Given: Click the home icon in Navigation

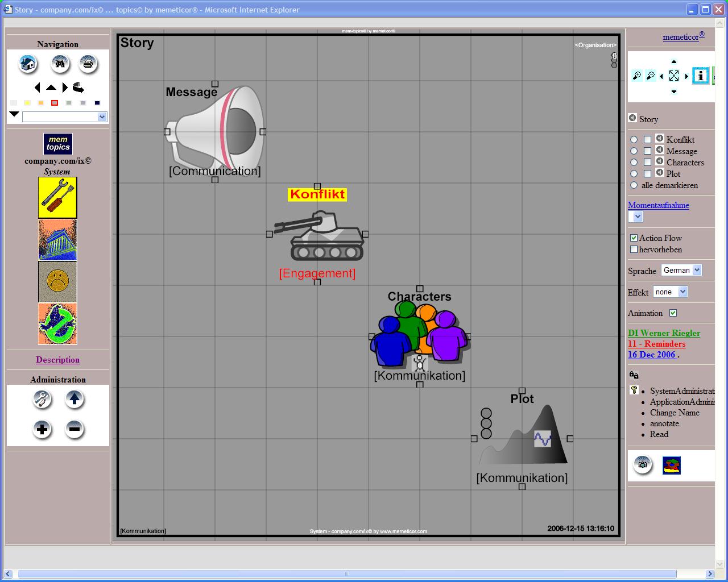Looking at the screenshot, I should (x=27, y=64).
